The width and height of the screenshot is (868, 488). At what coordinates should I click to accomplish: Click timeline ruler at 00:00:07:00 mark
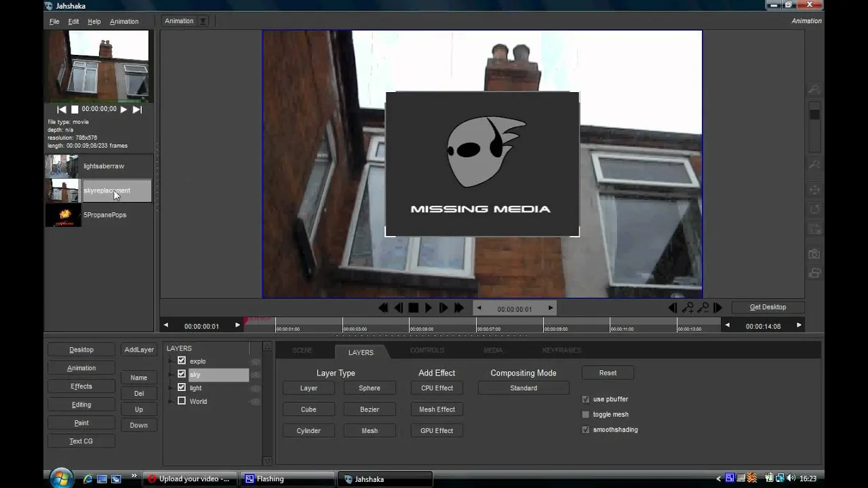coord(477,325)
